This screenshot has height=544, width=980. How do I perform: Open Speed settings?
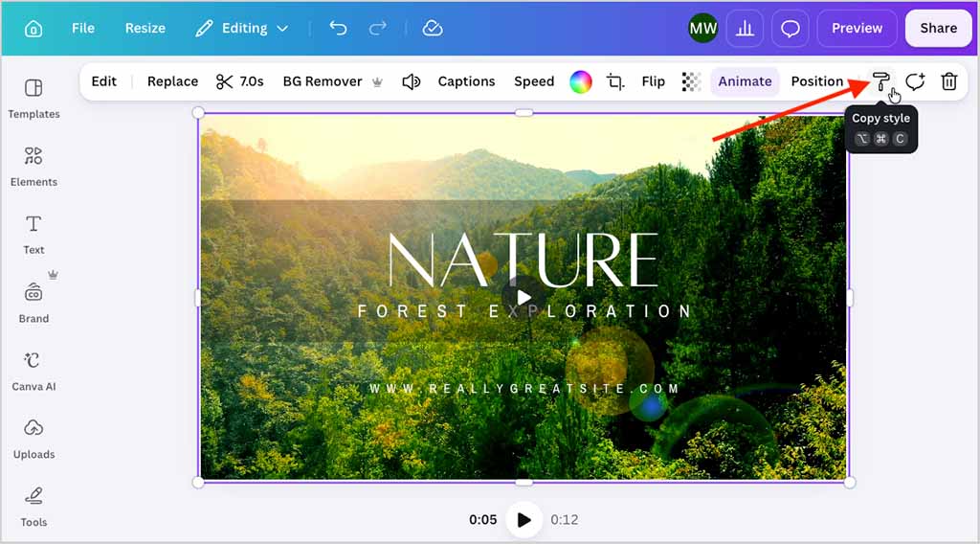534,81
